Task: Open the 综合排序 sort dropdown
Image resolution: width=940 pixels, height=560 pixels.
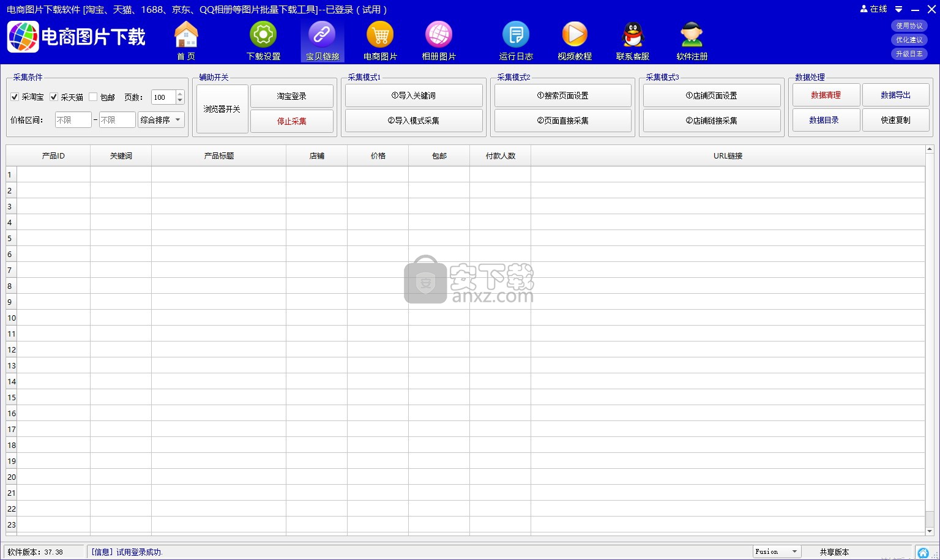Action: pyautogui.click(x=161, y=120)
